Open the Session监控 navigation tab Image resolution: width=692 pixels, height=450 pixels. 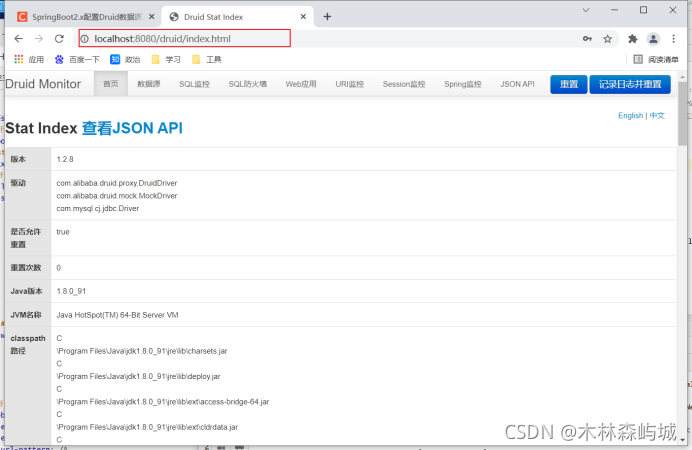[404, 84]
